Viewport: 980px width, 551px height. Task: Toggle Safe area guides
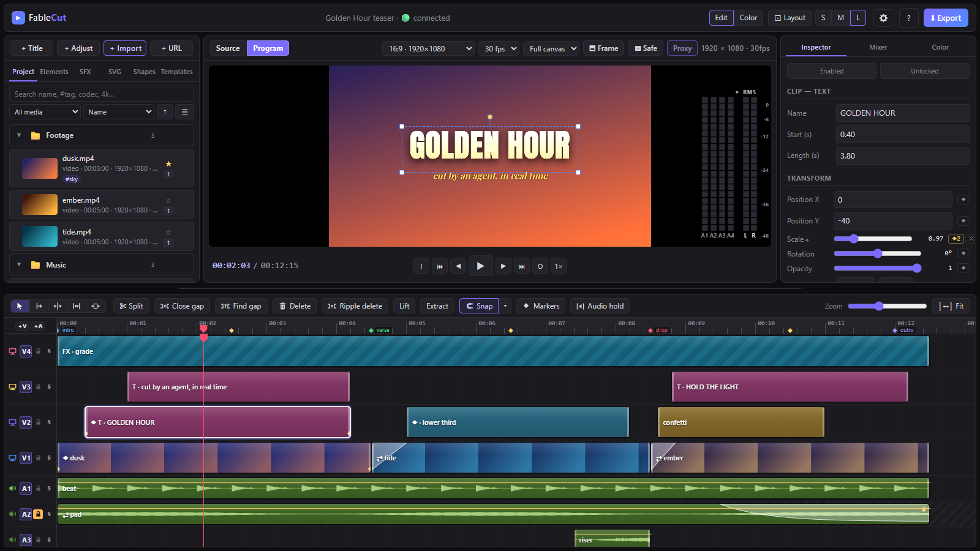pos(646,48)
